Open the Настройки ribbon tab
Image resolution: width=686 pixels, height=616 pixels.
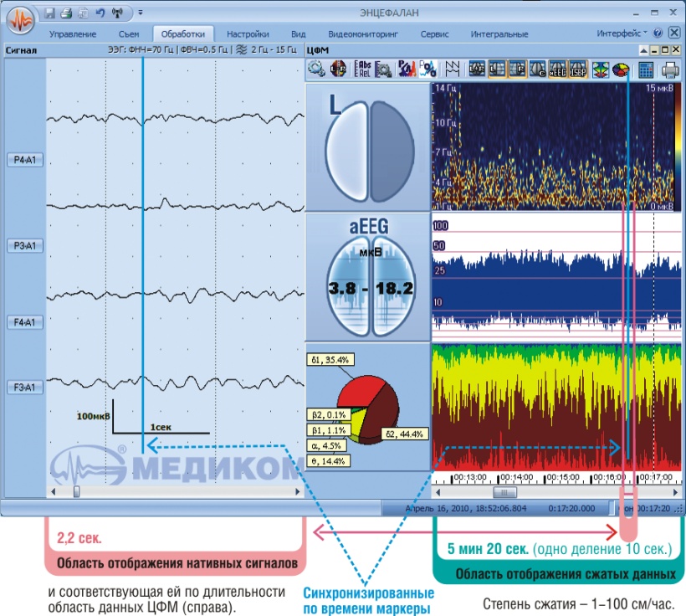point(248,33)
